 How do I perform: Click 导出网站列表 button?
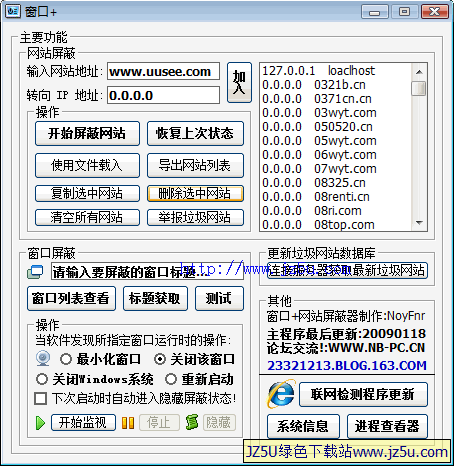click(x=195, y=165)
